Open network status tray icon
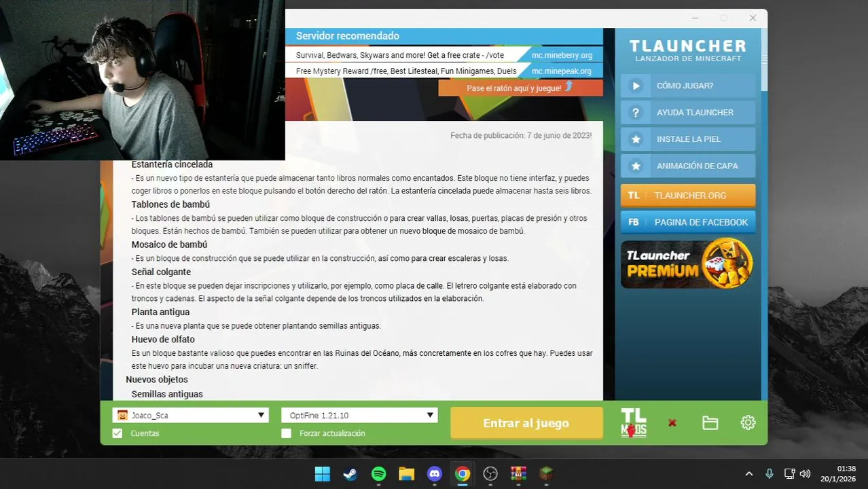 (x=789, y=474)
